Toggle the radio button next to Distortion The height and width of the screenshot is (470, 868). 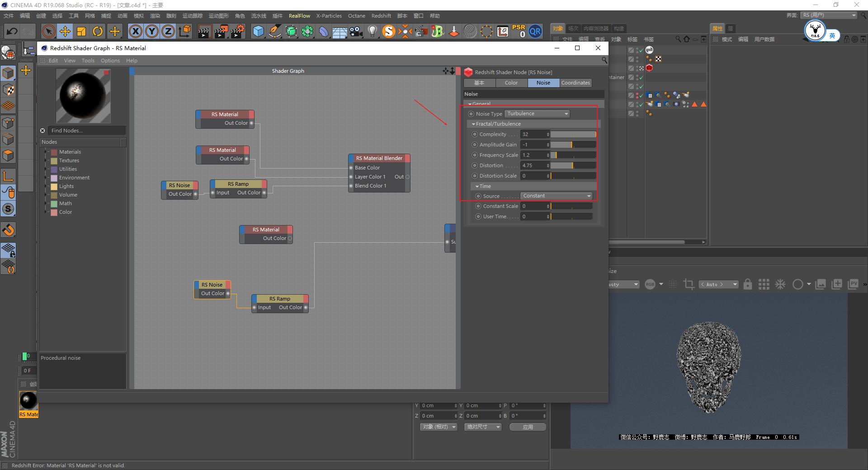[475, 165]
